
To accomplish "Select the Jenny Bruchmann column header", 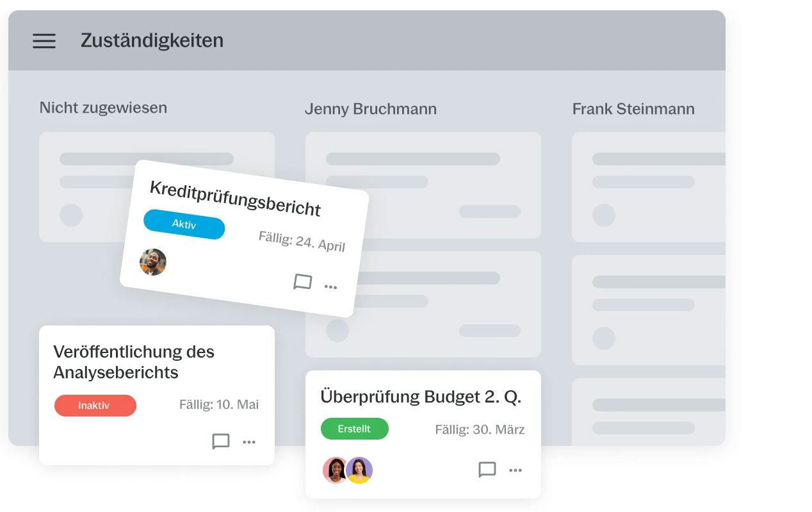I will pyautogui.click(x=370, y=109).
